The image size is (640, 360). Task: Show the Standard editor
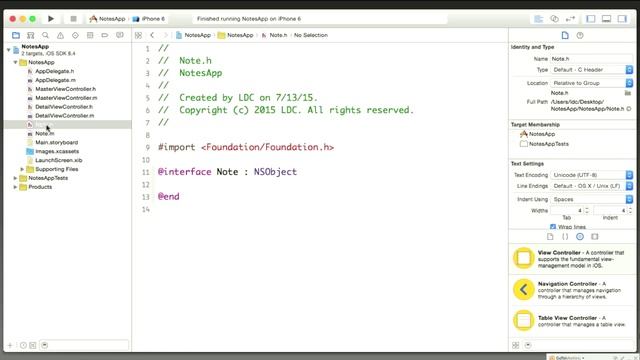(538, 19)
